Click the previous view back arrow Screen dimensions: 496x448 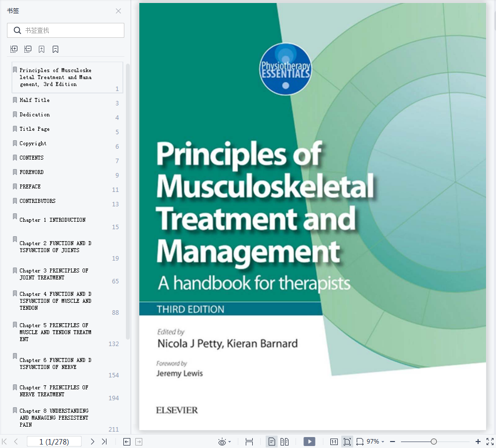(x=127, y=442)
